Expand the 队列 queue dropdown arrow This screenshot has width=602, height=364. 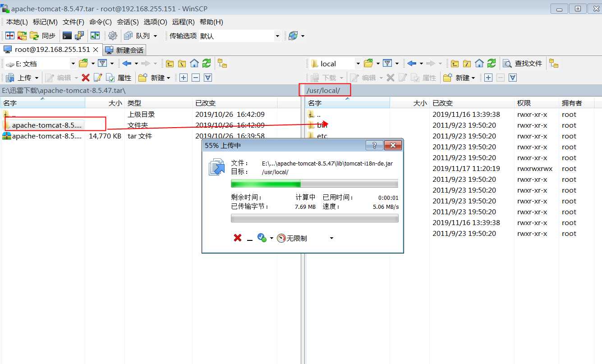click(x=156, y=36)
